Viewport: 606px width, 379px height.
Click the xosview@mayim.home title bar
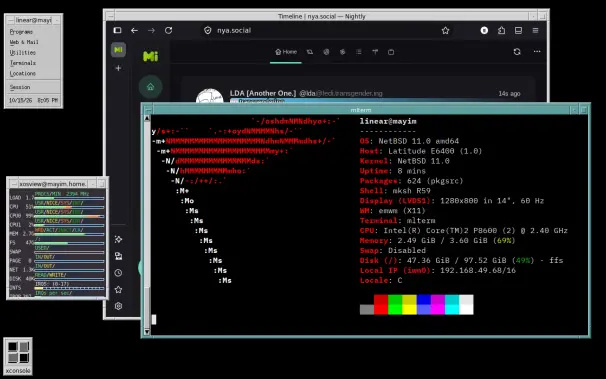coord(53,184)
